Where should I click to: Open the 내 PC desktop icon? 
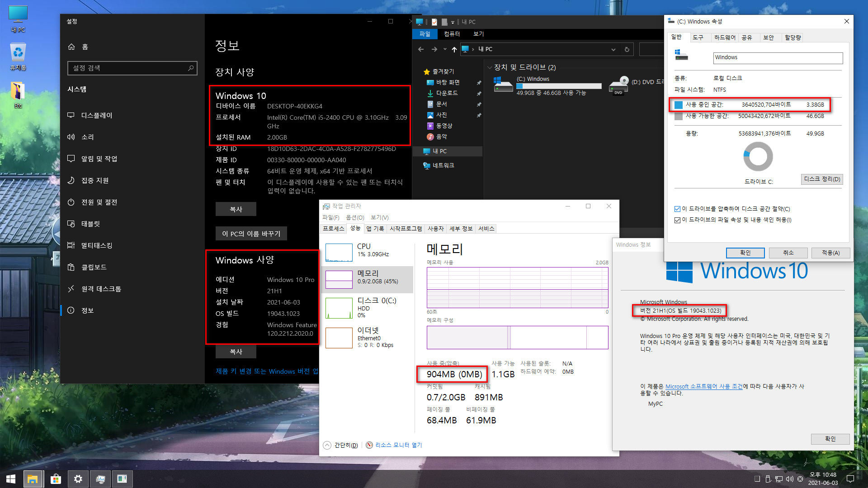click(18, 19)
